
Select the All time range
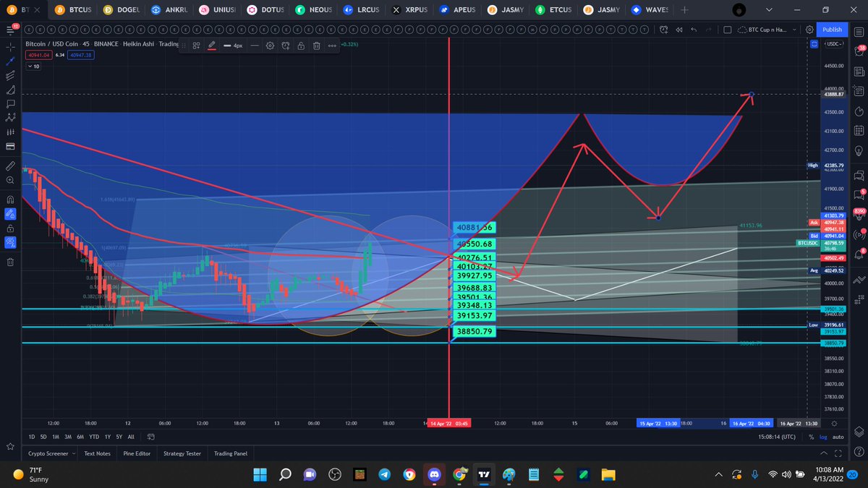130,437
